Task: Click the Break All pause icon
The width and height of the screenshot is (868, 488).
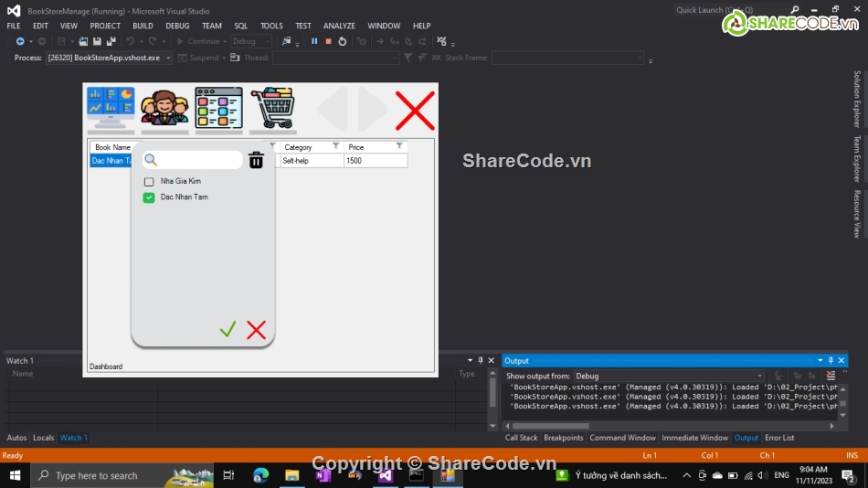Action: pyautogui.click(x=314, y=41)
